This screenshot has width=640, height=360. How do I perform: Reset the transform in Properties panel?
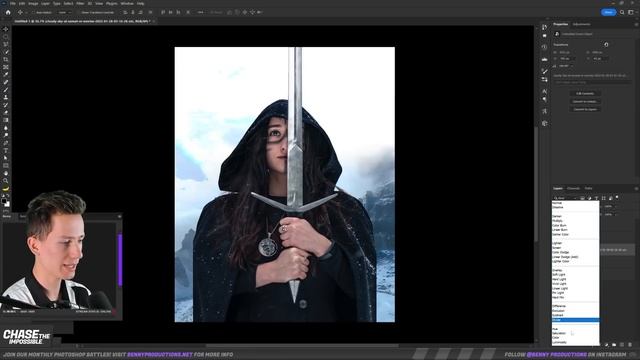(606, 44)
